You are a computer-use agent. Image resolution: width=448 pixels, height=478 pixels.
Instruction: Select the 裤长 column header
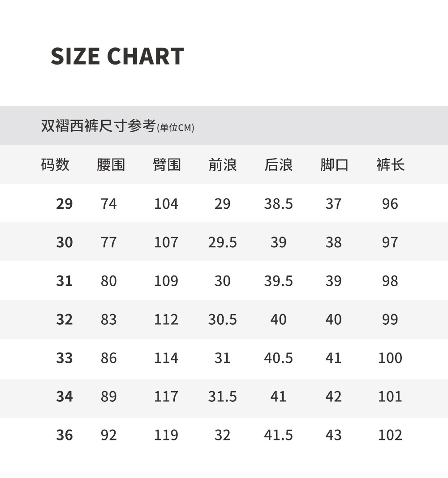[390, 164]
